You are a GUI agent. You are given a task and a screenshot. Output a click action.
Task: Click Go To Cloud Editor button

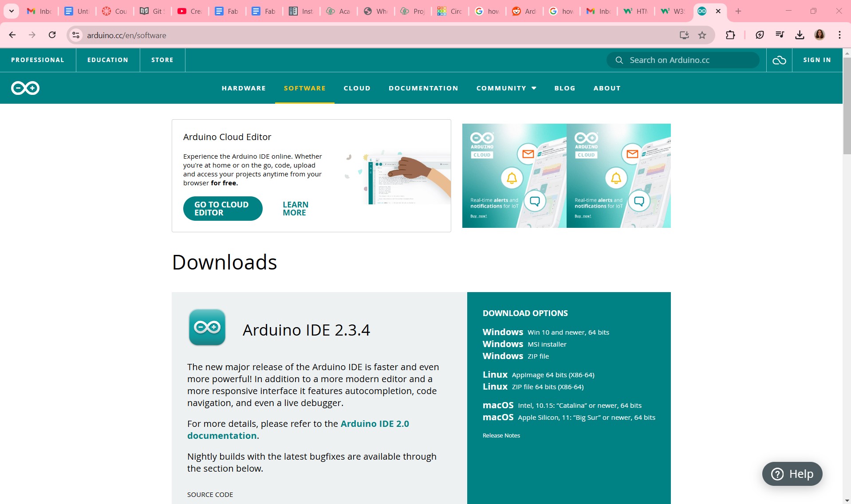(x=223, y=208)
